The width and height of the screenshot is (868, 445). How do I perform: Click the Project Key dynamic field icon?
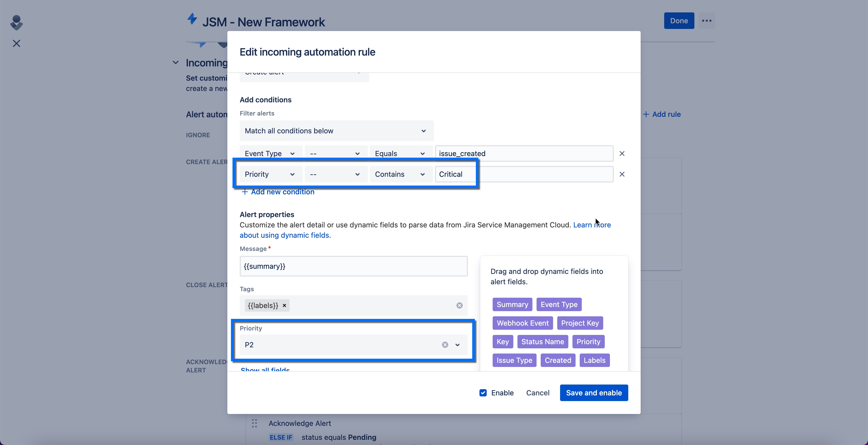tap(580, 323)
